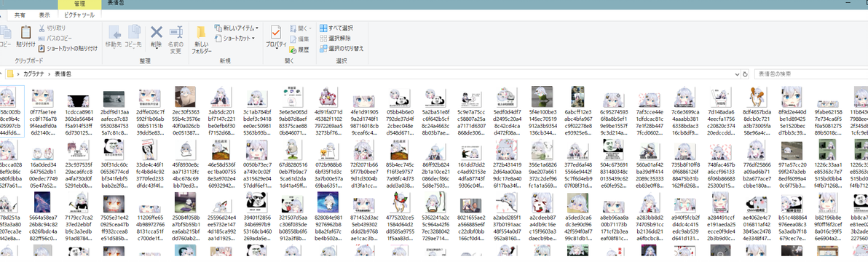
Task: Open プロパティ with the checkmark icon
Action: pyautogui.click(x=276, y=32)
